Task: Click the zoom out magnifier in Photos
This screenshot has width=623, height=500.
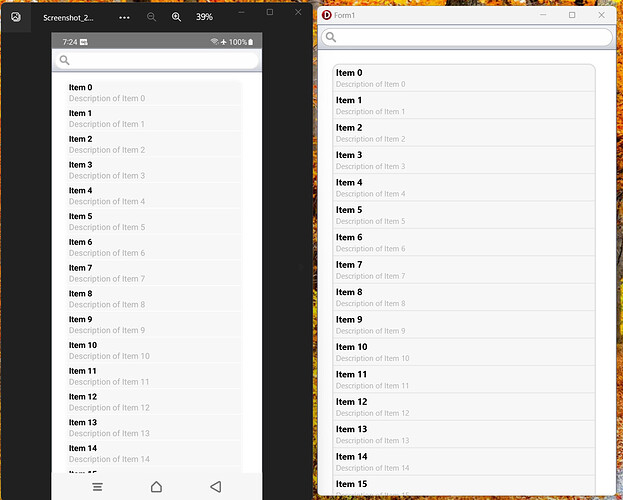Action: click(151, 17)
